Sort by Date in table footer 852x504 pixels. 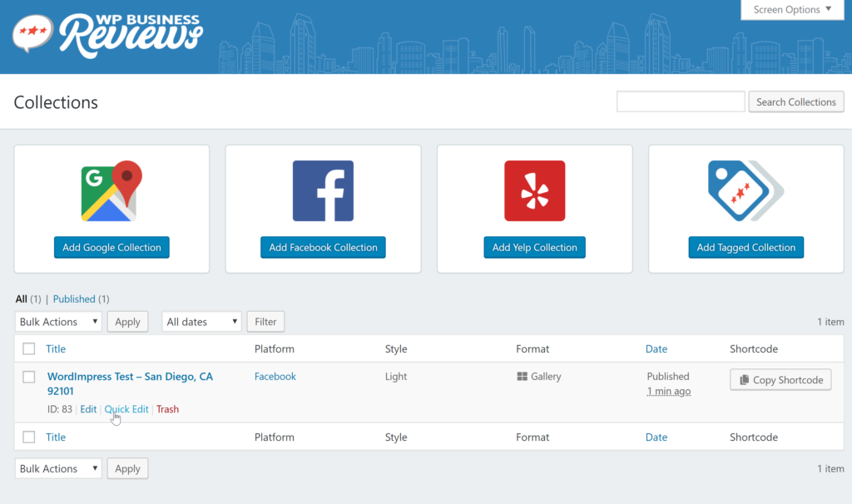656,437
